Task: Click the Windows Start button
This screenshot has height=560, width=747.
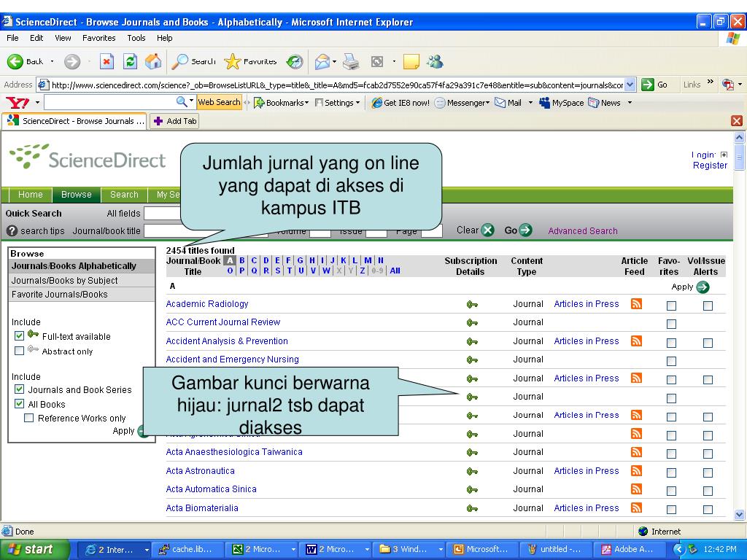Action: (x=35, y=550)
